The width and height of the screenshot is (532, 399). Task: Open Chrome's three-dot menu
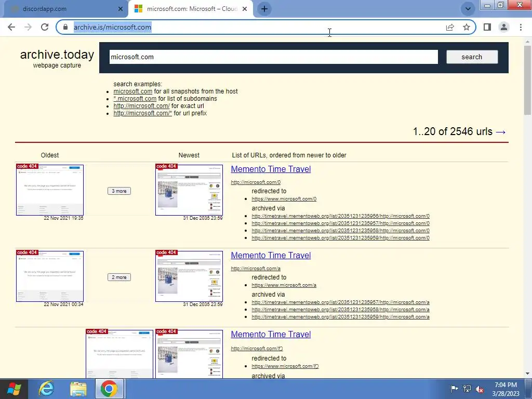521,27
